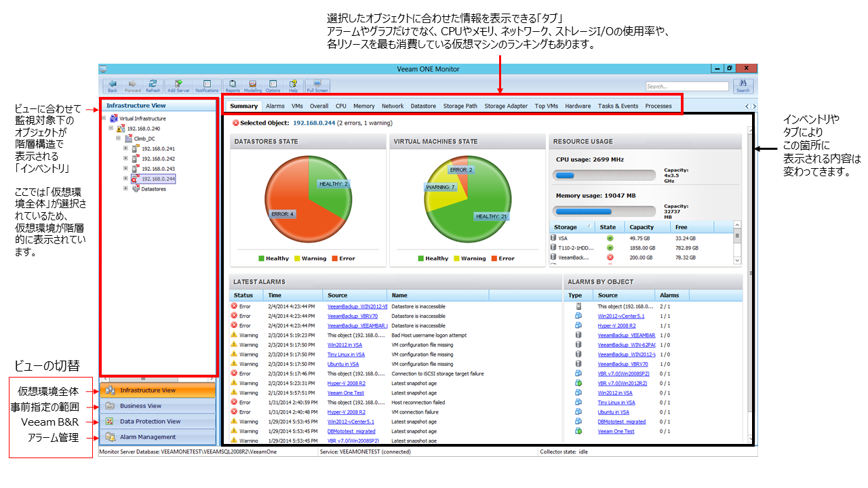Click the down arrow of storage list scrollbar
The height and width of the screenshot is (488, 868).
[738, 260]
